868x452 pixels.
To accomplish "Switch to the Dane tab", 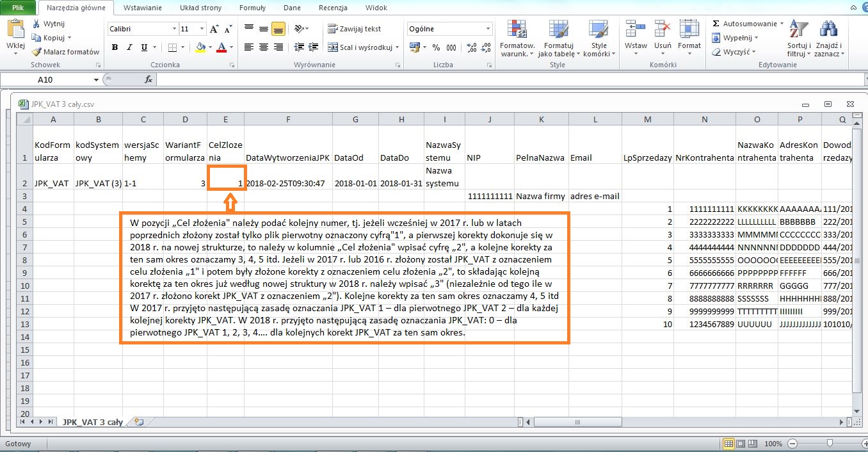I will (292, 8).
